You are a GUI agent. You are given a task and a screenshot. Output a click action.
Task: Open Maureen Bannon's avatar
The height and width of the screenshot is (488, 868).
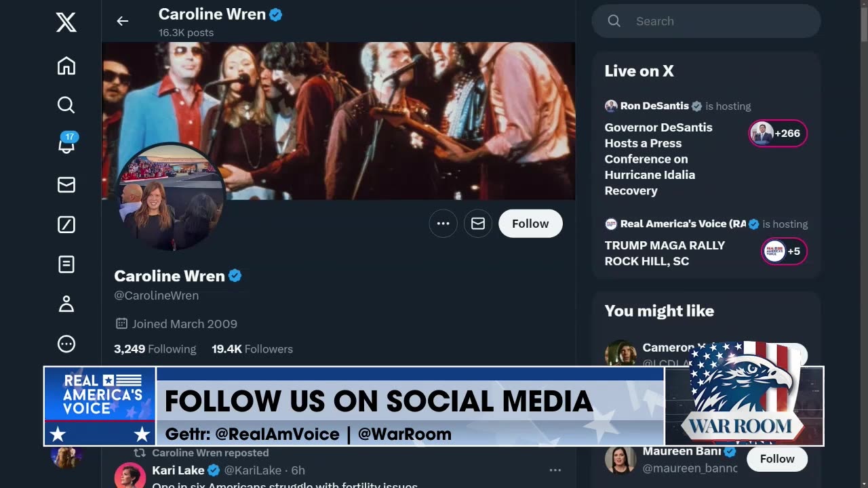click(x=620, y=460)
